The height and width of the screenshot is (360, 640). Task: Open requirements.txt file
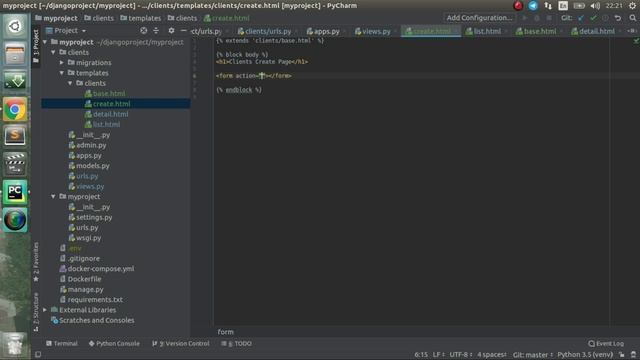[95, 300]
